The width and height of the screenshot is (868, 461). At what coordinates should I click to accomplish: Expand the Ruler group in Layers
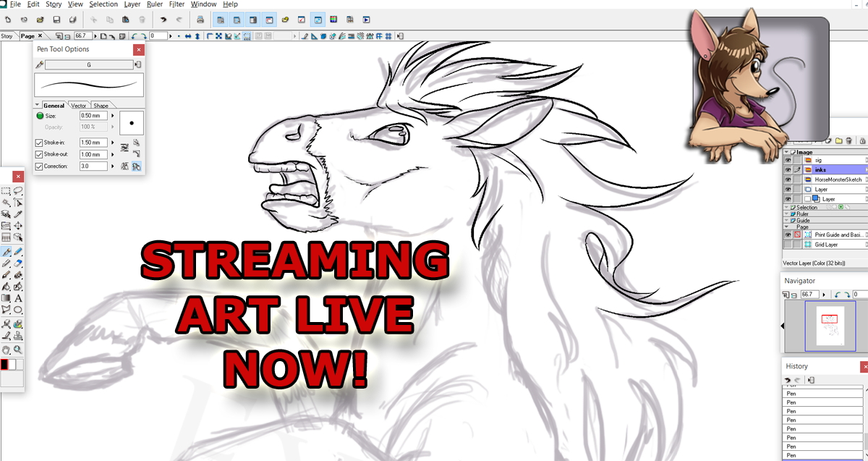[786, 214]
